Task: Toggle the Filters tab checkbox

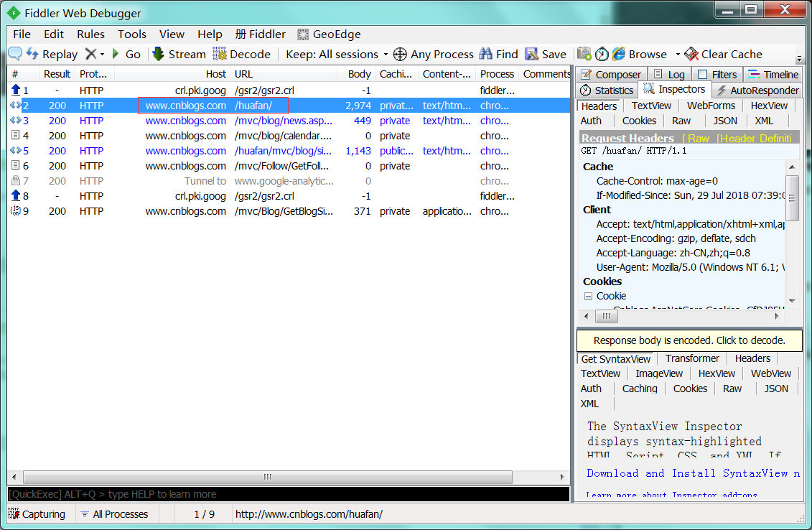Action: click(703, 75)
